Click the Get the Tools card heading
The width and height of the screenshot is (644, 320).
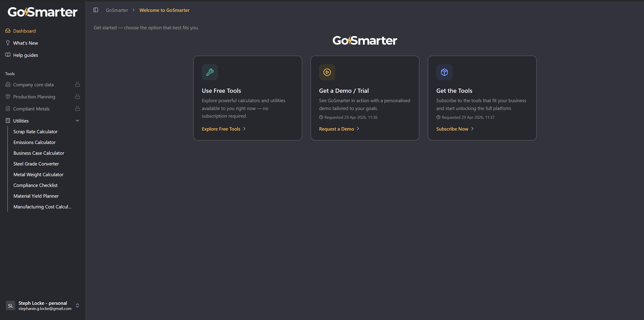click(x=454, y=90)
